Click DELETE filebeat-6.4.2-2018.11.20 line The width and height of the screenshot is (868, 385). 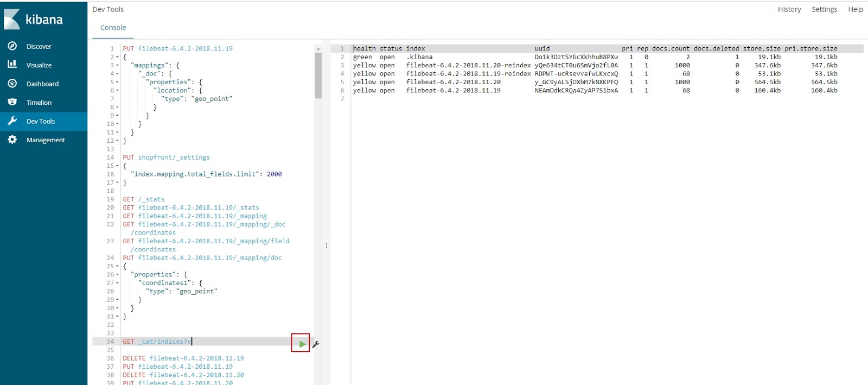[x=183, y=375]
